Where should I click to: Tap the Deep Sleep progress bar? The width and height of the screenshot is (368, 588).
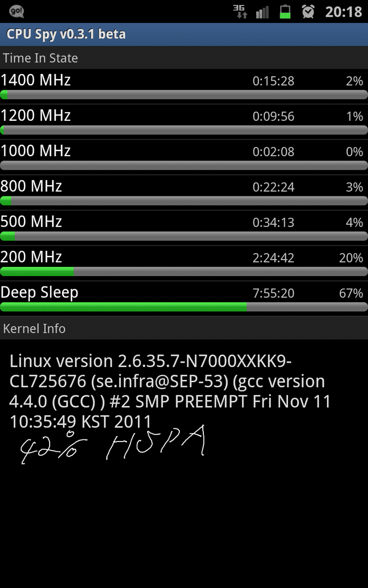[184, 307]
